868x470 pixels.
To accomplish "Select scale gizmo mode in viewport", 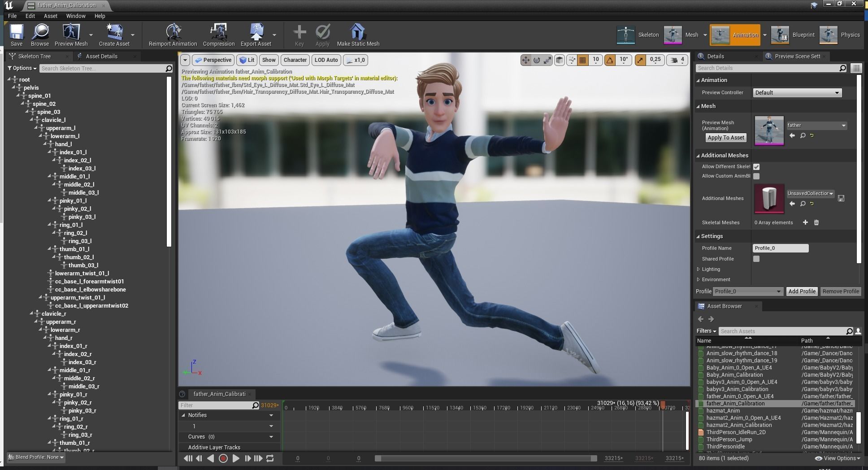I will (x=547, y=60).
